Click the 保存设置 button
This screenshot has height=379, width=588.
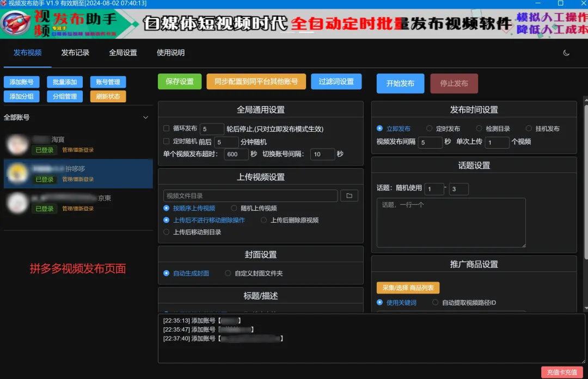180,82
